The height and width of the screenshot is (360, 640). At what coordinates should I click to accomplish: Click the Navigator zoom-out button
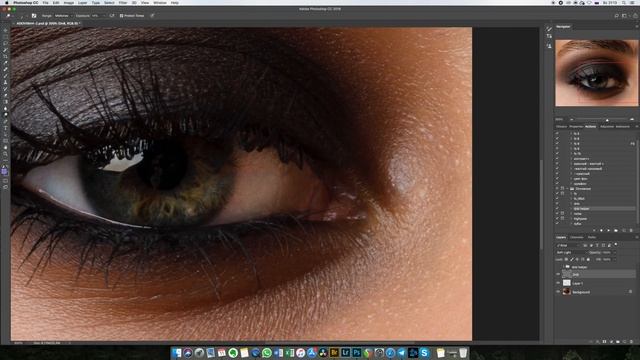572,119
